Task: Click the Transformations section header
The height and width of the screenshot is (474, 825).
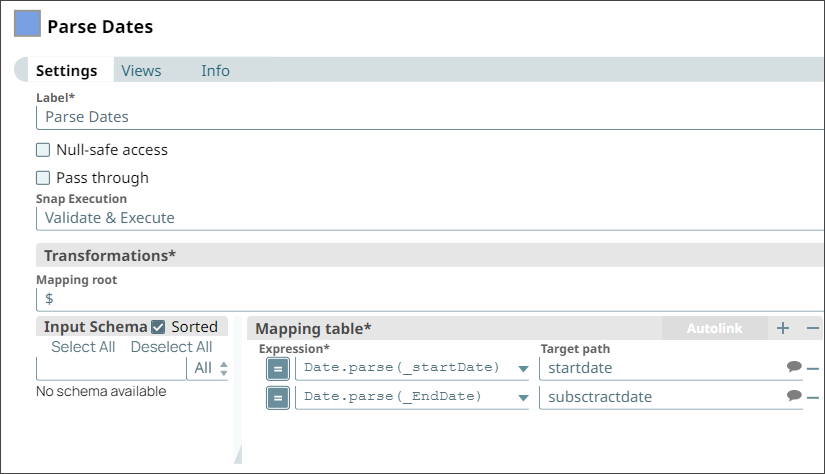Action: click(x=430, y=255)
